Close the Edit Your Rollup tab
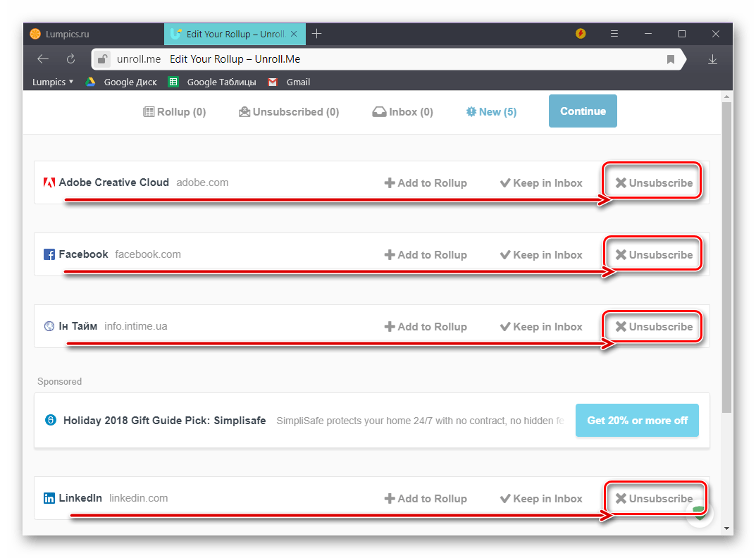Viewport: 756px width, 558px height. pyautogui.click(x=295, y=34)
